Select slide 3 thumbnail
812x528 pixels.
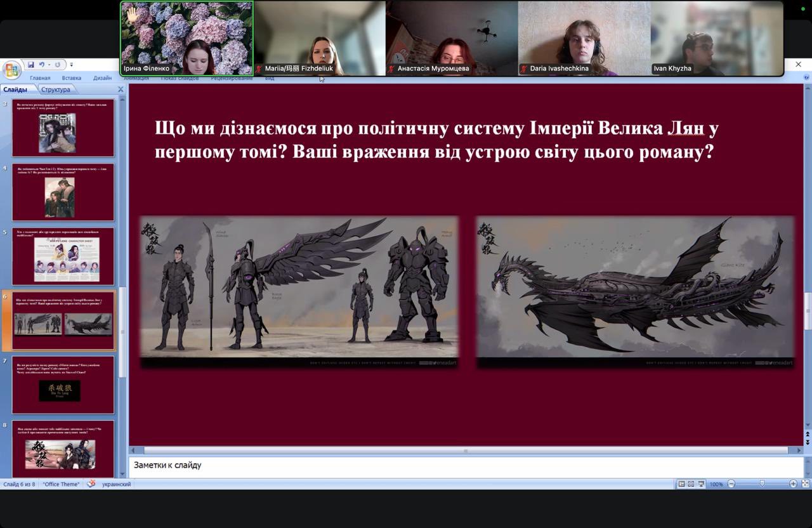63,128
